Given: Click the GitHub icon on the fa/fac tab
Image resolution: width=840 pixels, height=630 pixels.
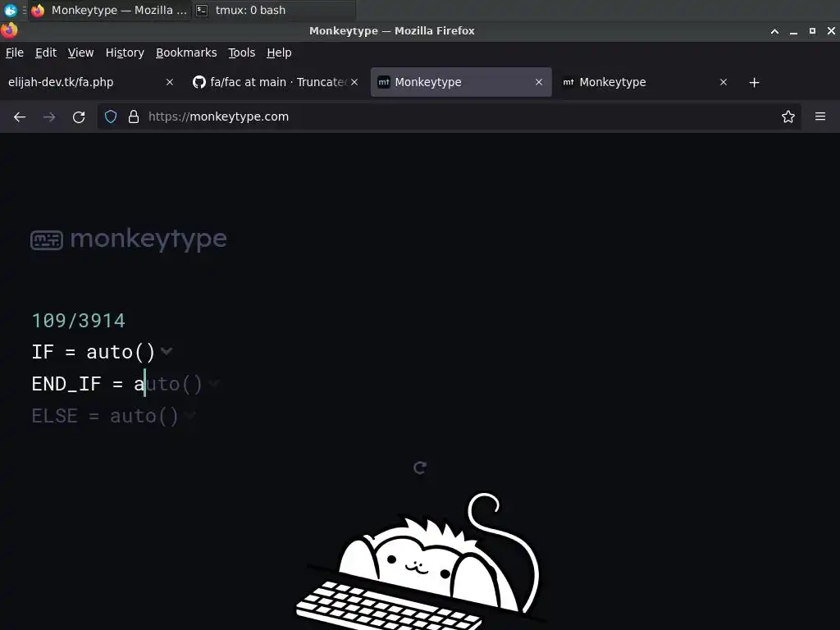Looking at the screenshot, I should [x=199, y=82].
